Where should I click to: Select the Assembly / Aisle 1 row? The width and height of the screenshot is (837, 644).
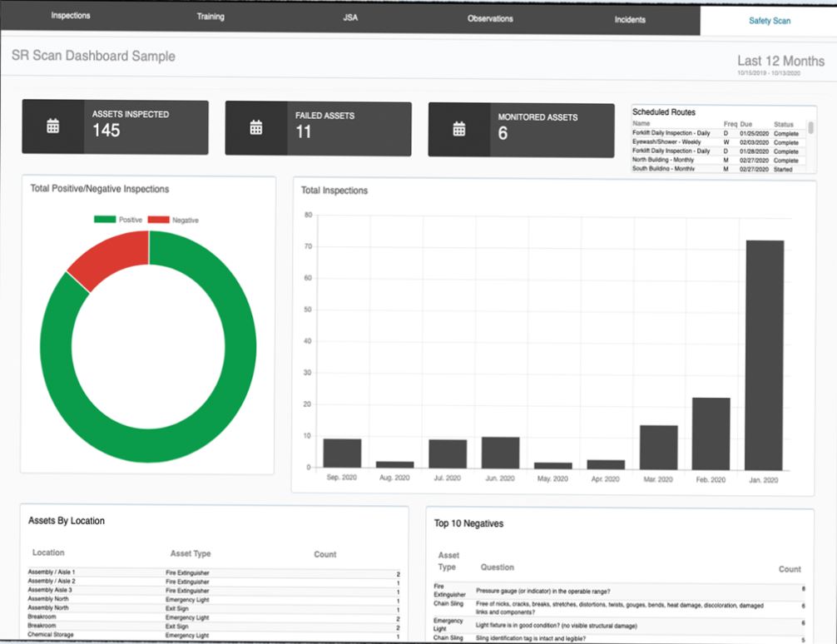tap(214, 572)
